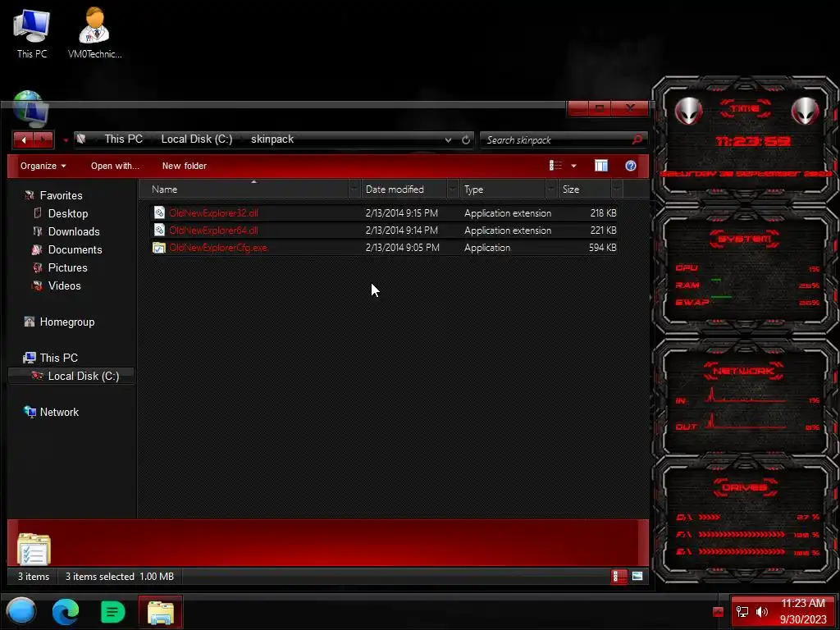This screenshot has height=630, width=840.
Task: Click File Explorer taskbar button
Action: pyautogui.click(x=160, y=612)
